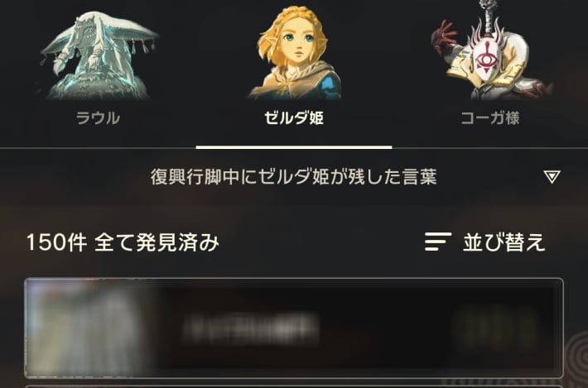Open the 復興行脚中にゼルダ姫が残した言葉 category selector
This screenshot has height=388, width=588.
294,176
